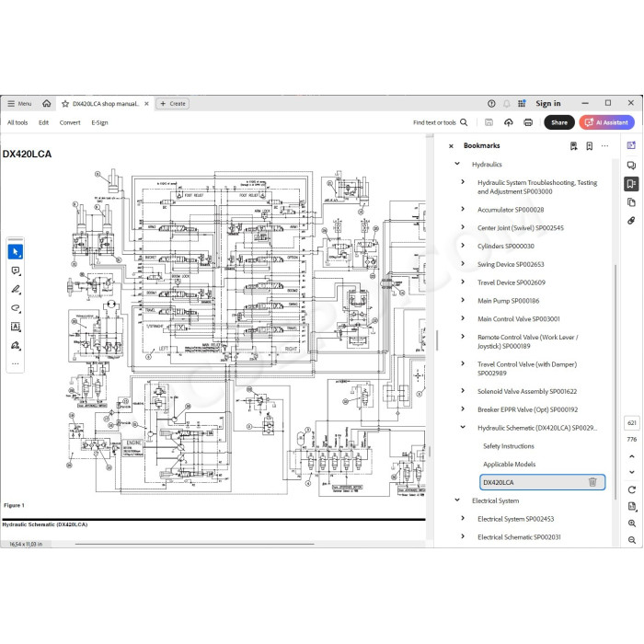Open Remote Control Valve bookmark

(x=528, y=341)
